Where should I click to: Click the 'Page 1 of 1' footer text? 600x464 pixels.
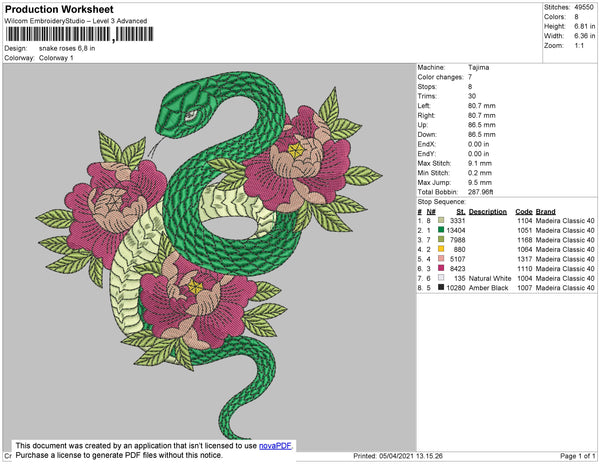pyautogui.click(x=578, y=456)
